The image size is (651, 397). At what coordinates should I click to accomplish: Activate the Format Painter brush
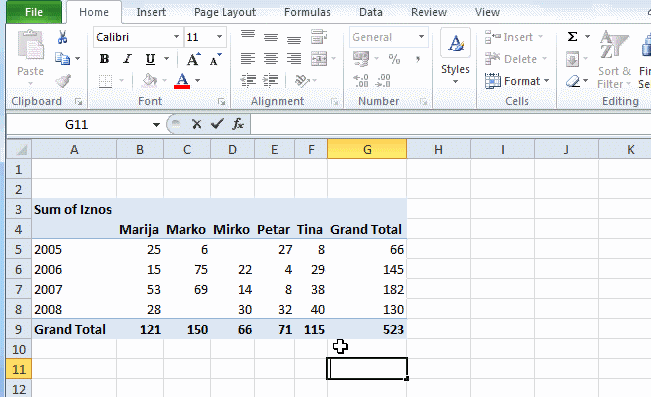pyautogui.click(x=63, y=81)
